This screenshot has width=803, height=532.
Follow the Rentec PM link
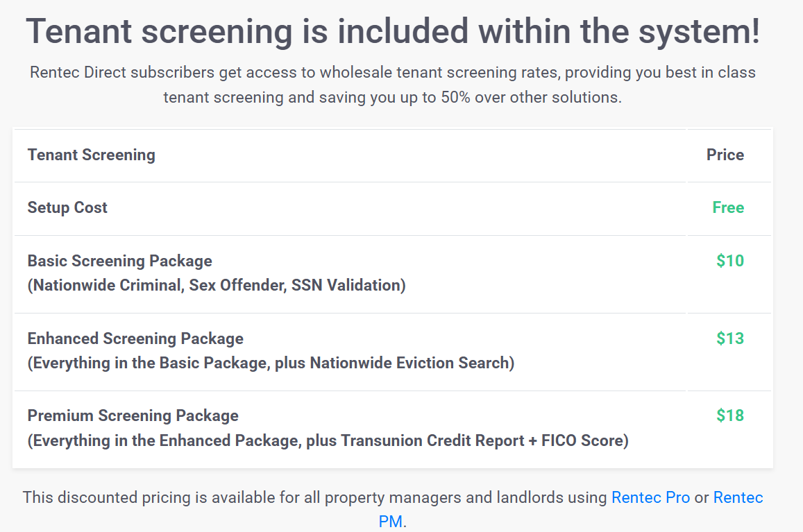(x=738, y=498)
